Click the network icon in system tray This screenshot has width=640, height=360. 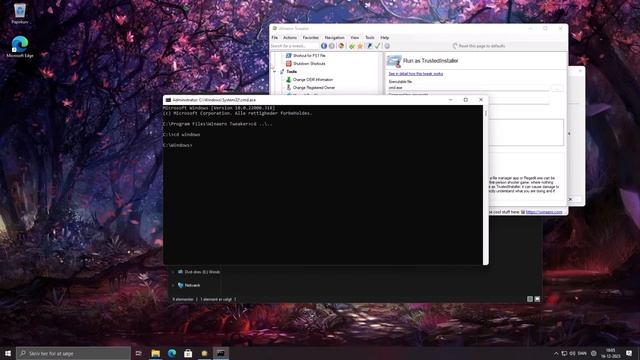pyautogui.click(x=564, y=353)
